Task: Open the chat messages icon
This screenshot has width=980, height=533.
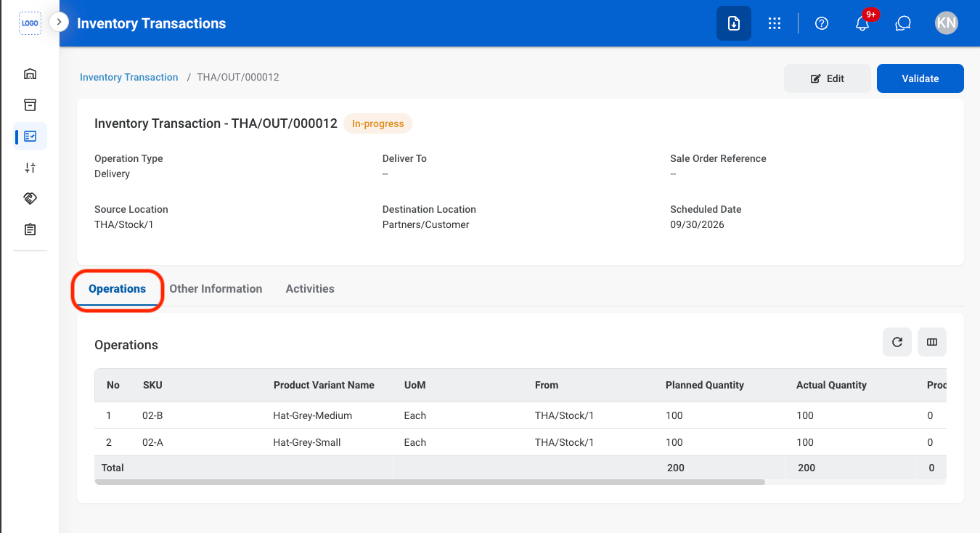Action: pos(903,23)
